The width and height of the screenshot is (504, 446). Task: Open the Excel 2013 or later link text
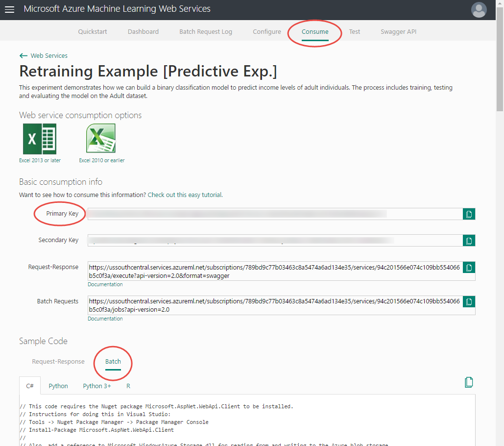click(x=40, y=160)
